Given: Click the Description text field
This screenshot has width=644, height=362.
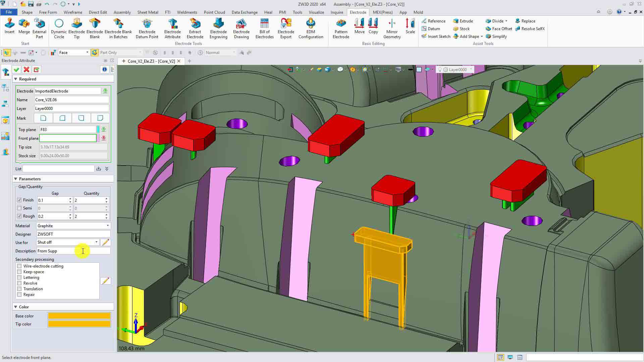Looking at the screenshot, I should coord(73,251).
